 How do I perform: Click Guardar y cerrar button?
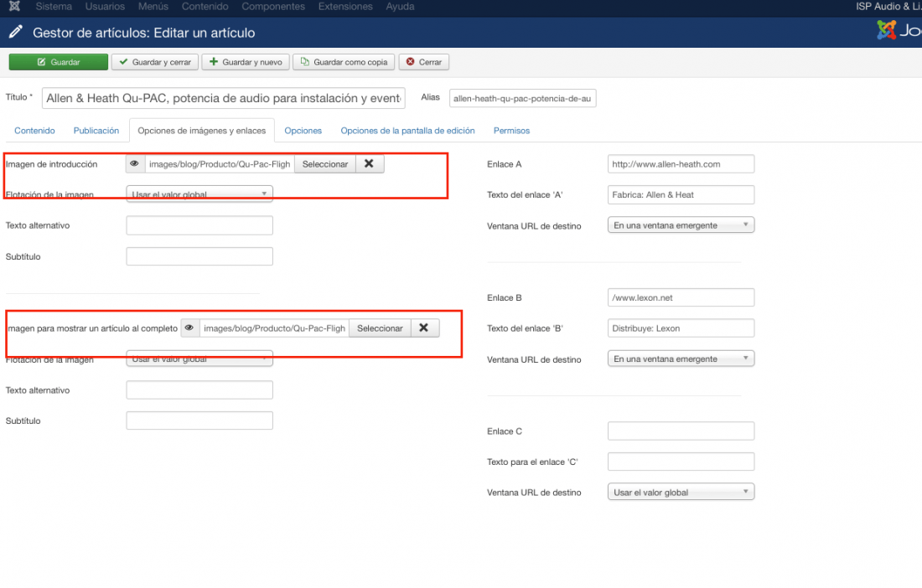click(x=155, y=62)
